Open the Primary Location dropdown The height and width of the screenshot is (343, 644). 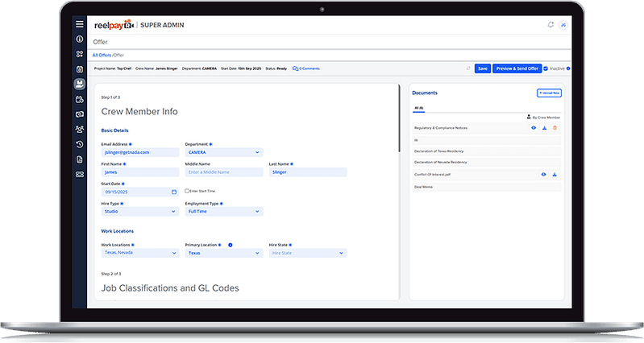point(224,253)
